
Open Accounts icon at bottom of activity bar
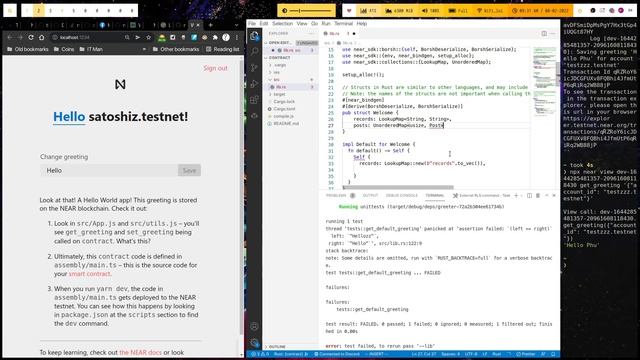(254, 326)
